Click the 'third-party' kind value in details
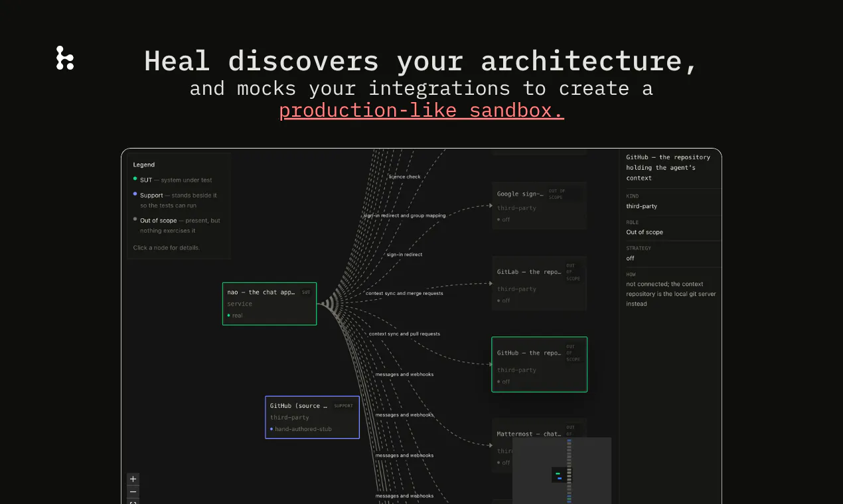Image resolution: width=843 pixels, height=504 pixels. (641, 206)
